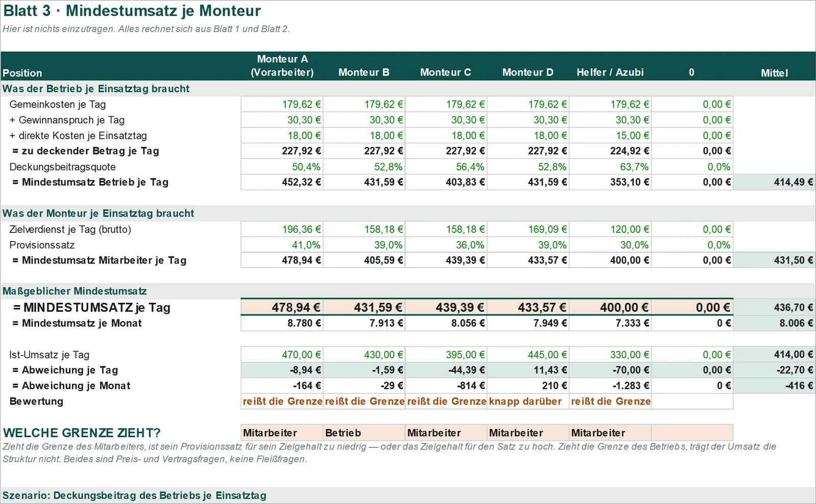
Task: Click the 353,10 € cell for Helfer / Azubi
Action: [610, 182]
